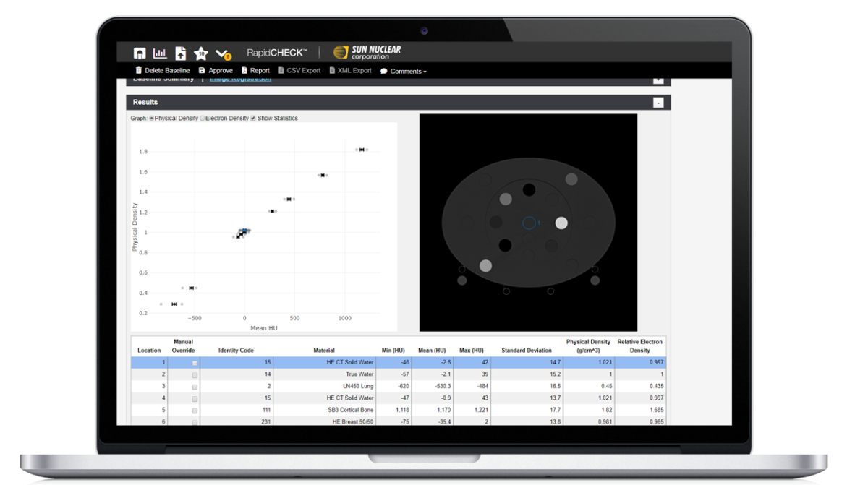Viewport: 868px width, 485px height.
Task: Click the max value 1,221
Action: point(480,410)
